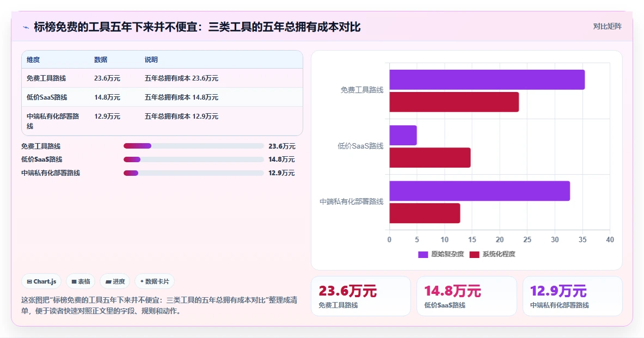Select the 进度 tag chip
Screen dimensions: 644x338
click(115, 281)
